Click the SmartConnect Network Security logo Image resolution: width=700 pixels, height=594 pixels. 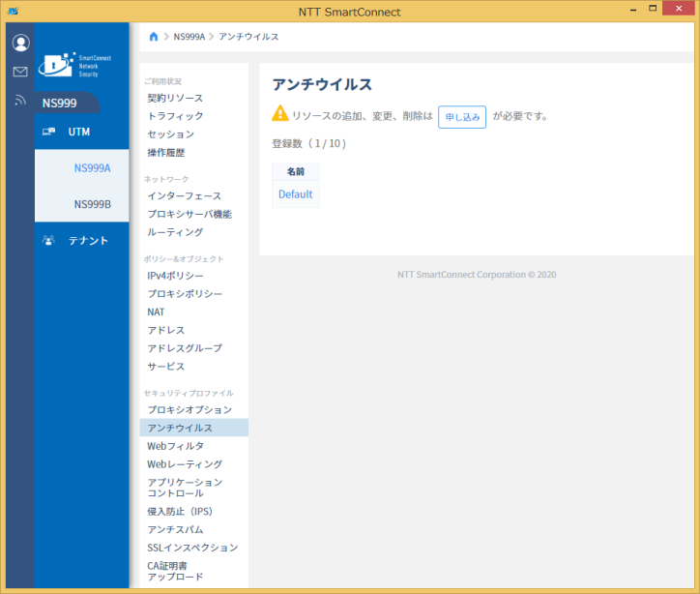coord(75,65)
